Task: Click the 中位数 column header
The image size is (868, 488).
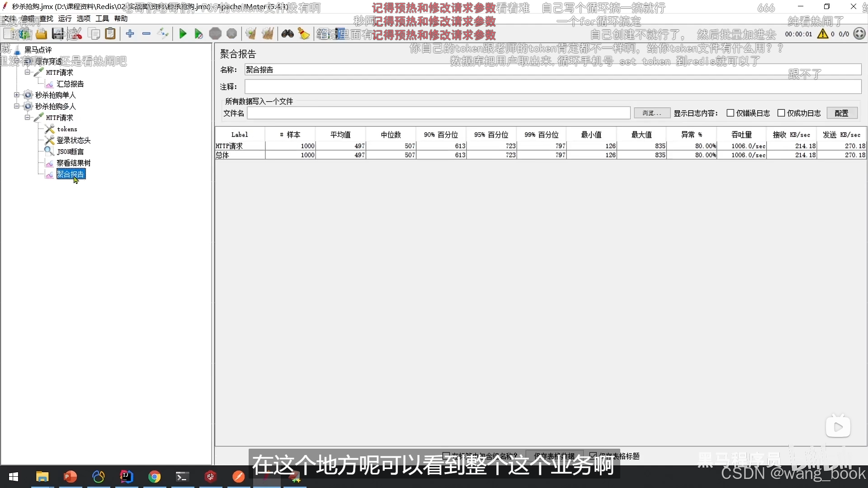Action: [391, 135]
